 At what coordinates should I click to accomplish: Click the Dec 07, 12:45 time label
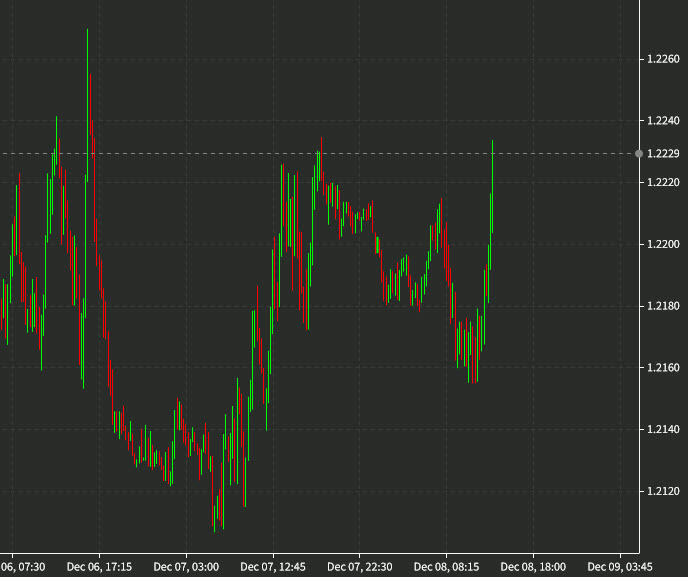273,567
